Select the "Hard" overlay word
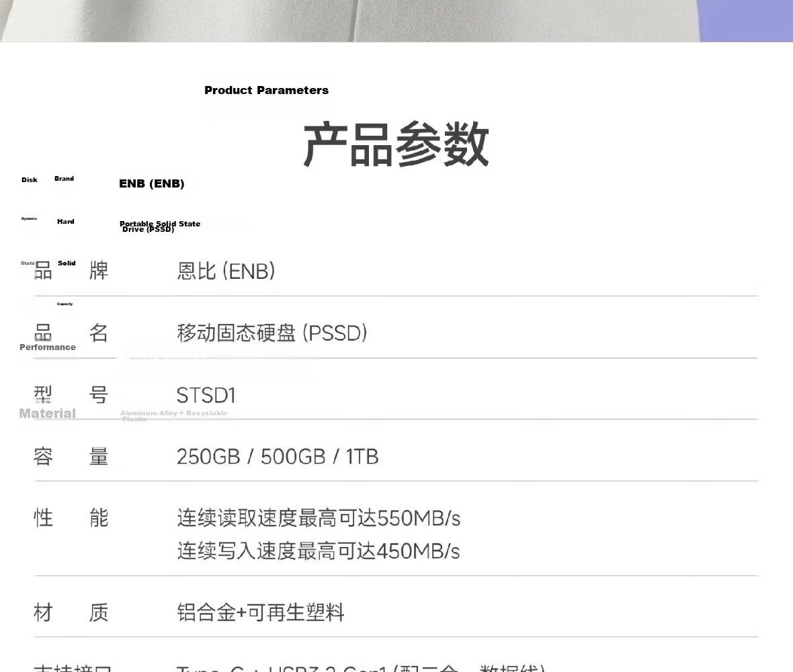The width and height of the screenshot is (793, 672). coord(66,222)
